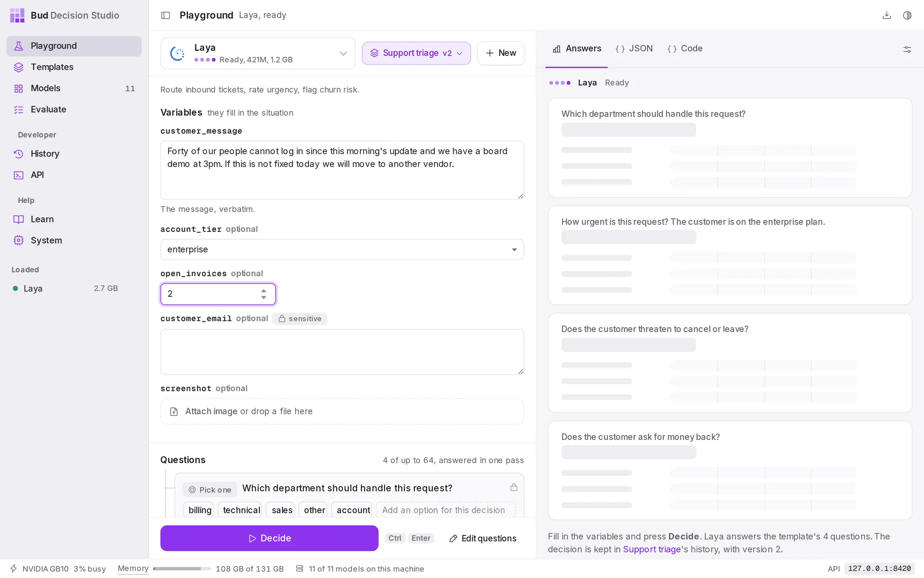Click the money back answer card

pos(730,471)
